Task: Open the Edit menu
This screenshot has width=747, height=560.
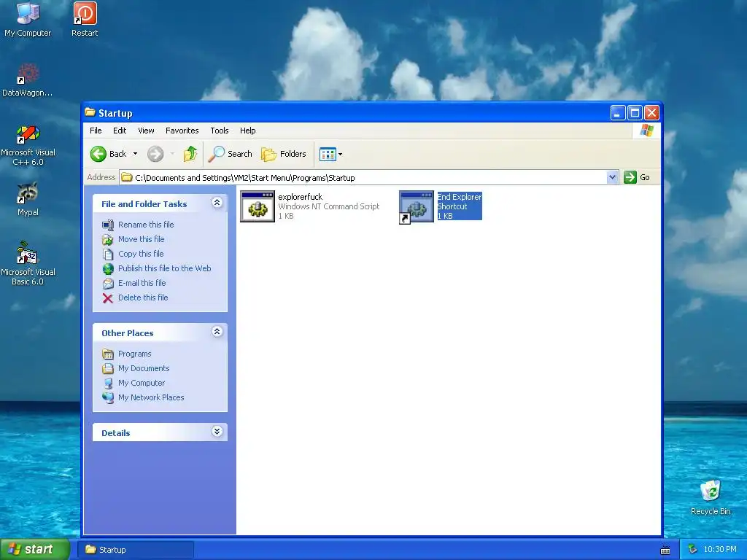Action: 120,131
